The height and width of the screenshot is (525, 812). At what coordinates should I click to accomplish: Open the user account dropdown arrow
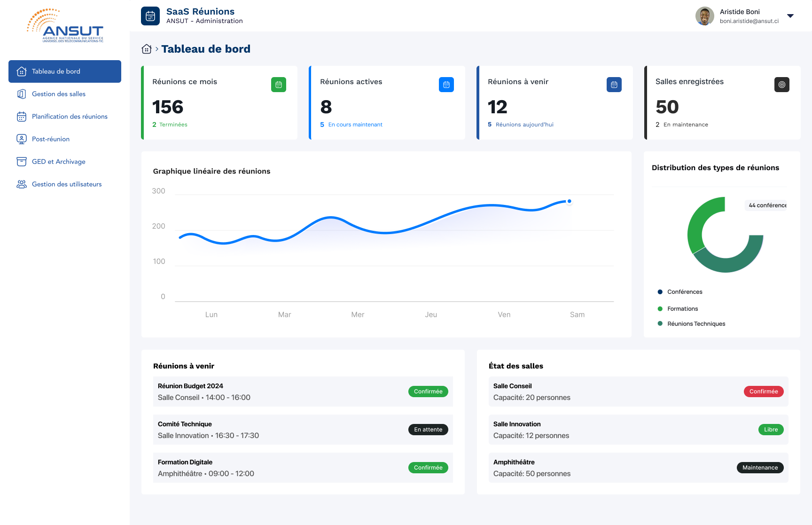click(x=790, y=16)
